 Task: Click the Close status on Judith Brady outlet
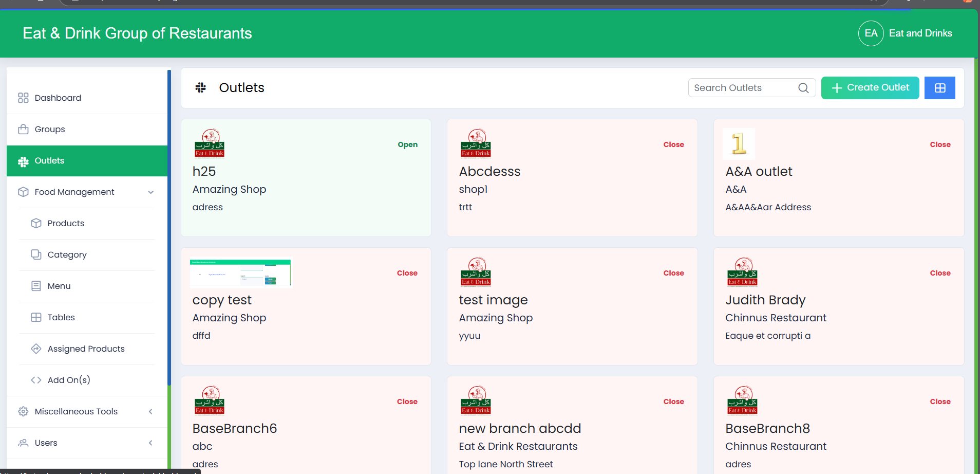(940, 273)
